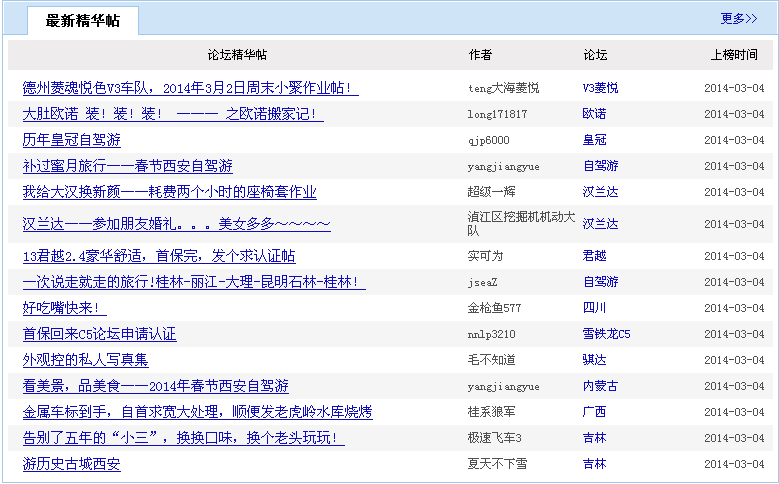
Task: Open the 游历史古城西安 post
Action: pos(72,464)
